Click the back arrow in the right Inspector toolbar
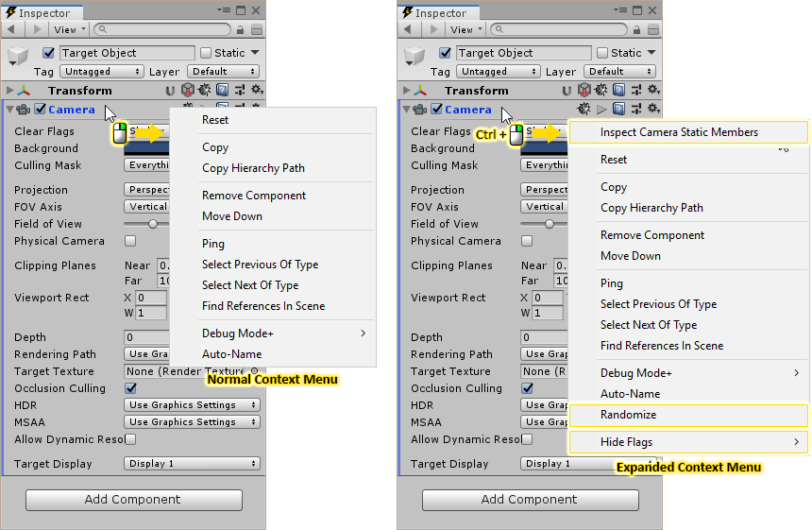The image size is (812, 530). [408, 30]
